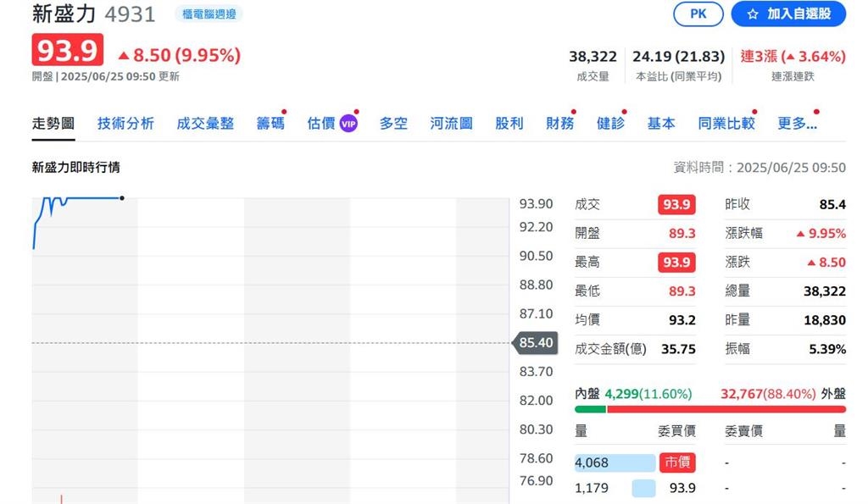
Task: Open the 健診 tab
Action: [x=610, y=122]
